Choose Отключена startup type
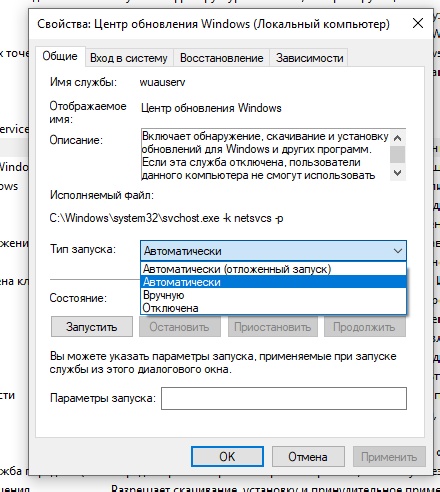Image resolution: width=440 pixels, height=492 pixels. coord(273,308)
